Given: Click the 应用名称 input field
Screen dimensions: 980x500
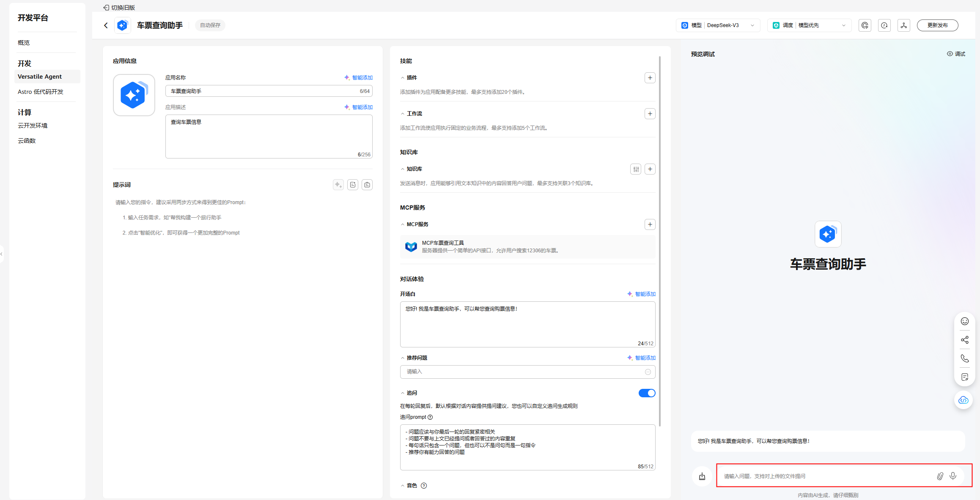Looking at the screenshot, I should tap(262, 91).
